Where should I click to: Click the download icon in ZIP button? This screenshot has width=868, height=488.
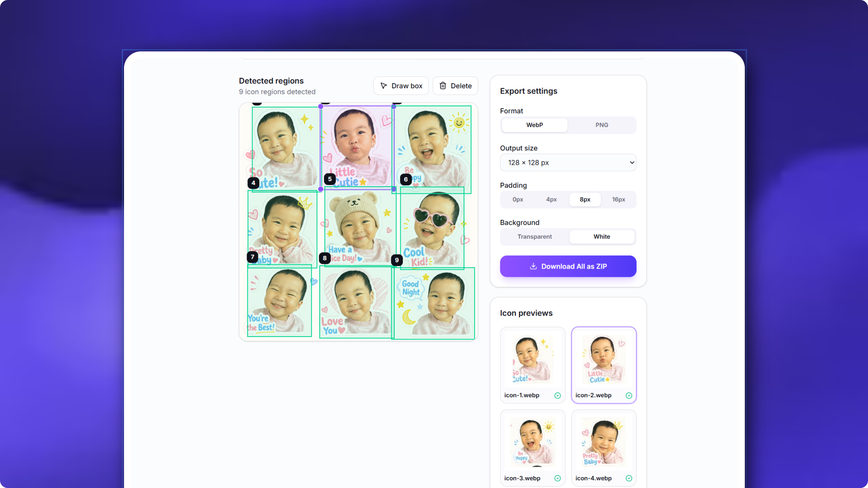pos(533,266)
